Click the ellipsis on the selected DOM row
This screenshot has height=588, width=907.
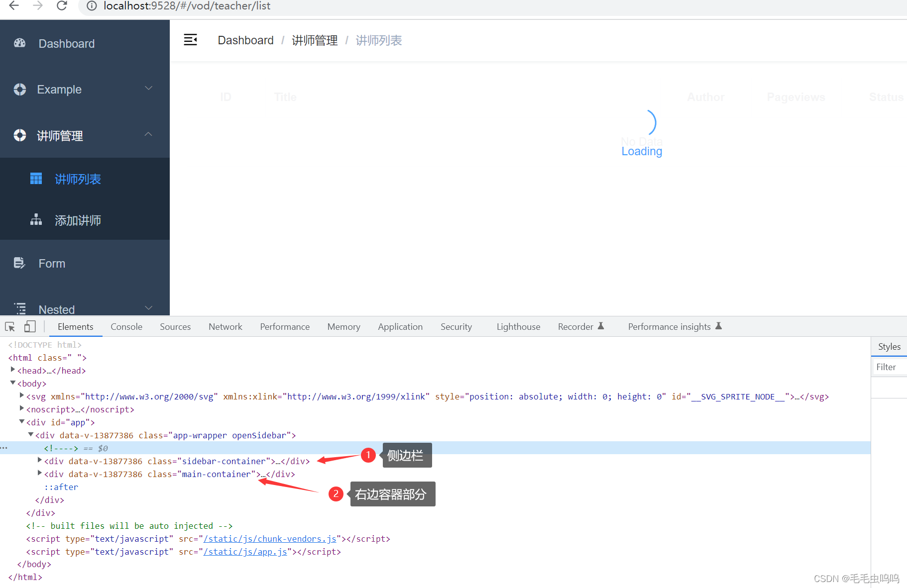tap(4, 448)
